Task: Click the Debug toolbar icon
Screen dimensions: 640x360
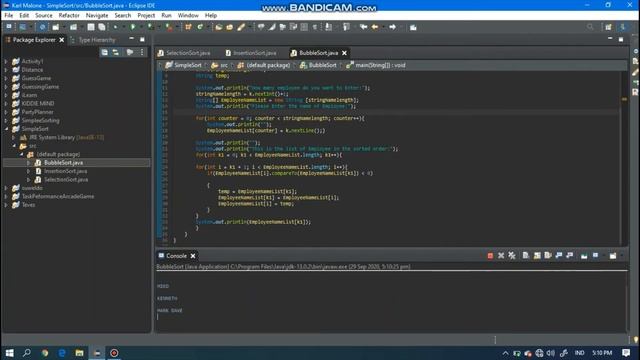Action: coord(116,27)
